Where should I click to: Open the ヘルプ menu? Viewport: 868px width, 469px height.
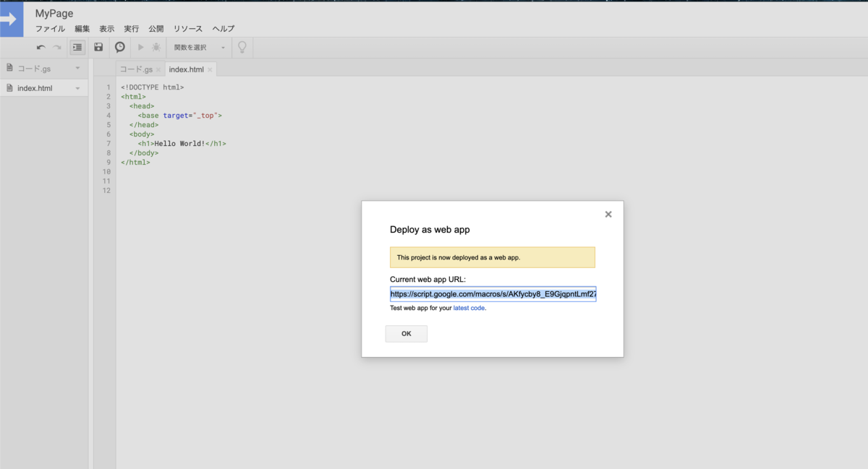point(224,29)
